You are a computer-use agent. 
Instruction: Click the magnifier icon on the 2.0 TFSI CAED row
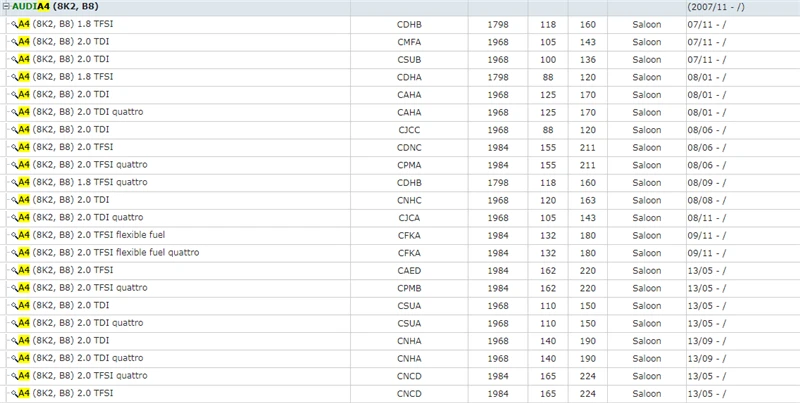pyautogui.click(x=14, y=271)
